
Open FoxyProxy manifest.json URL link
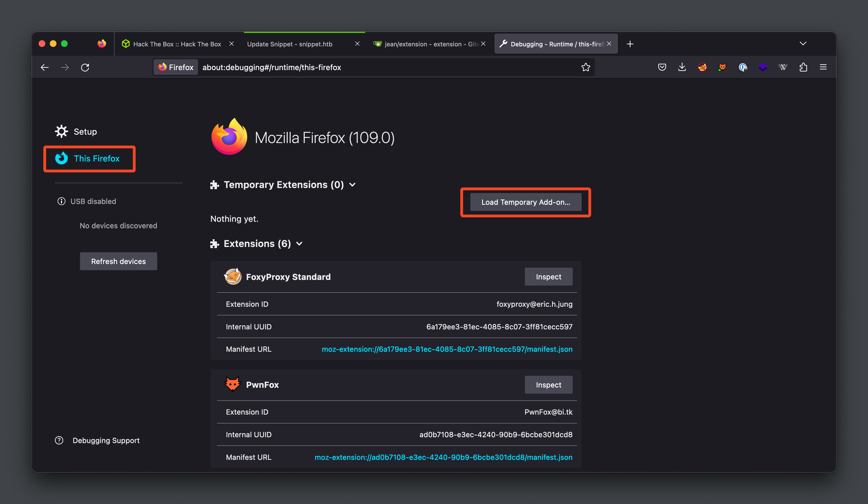tap(447, 349)
